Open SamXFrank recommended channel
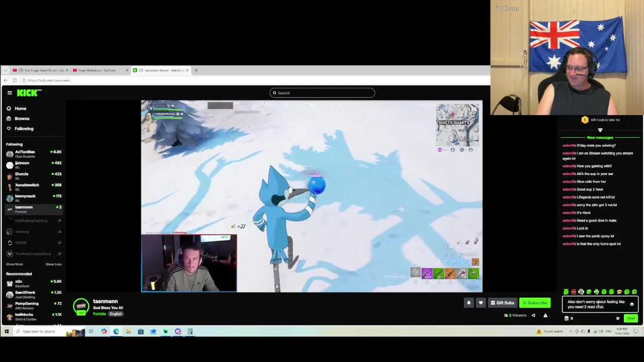644x362 pixels. tap(33, 295)
